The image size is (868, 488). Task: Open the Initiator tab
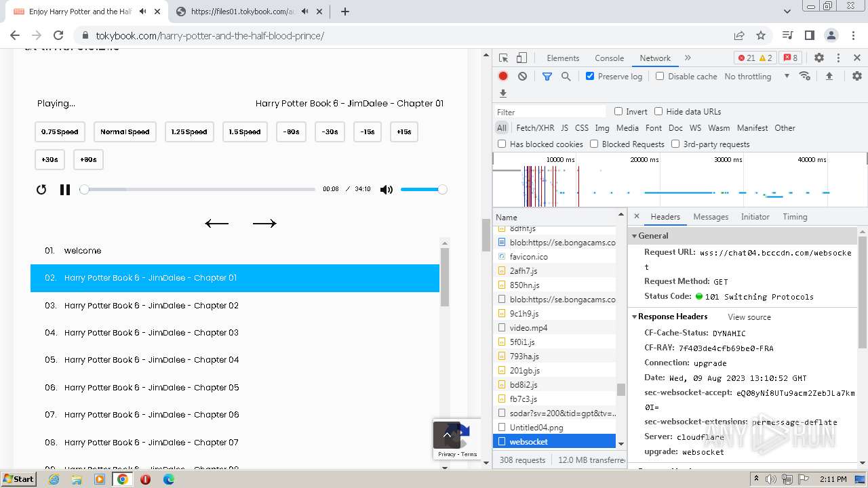pos(755,217)
